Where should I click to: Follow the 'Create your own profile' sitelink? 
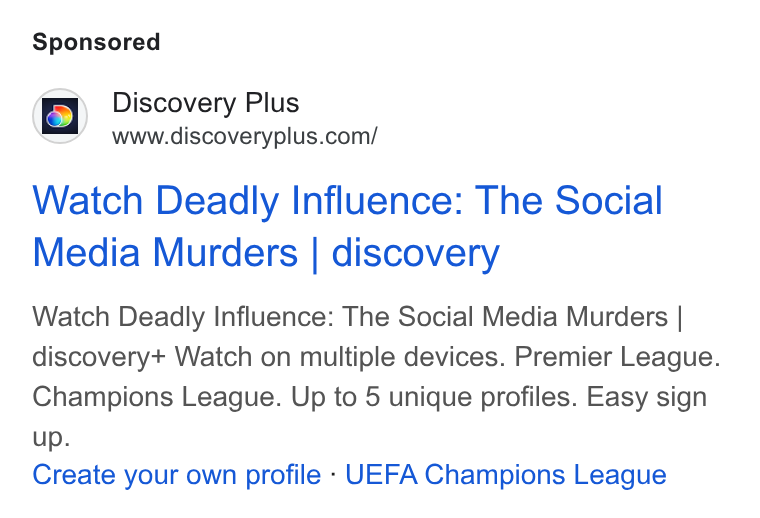pos(176,474)
